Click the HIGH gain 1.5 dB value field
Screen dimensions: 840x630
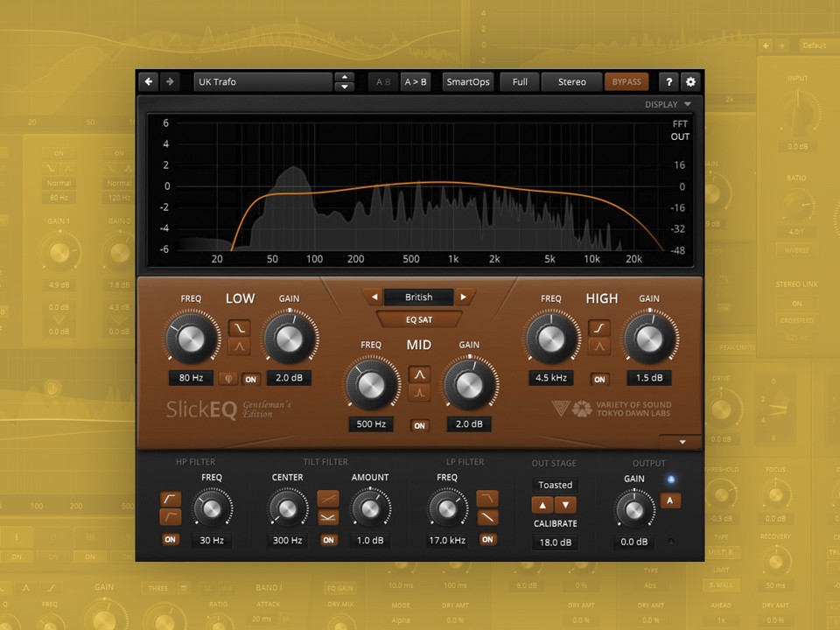coord(649,378)
